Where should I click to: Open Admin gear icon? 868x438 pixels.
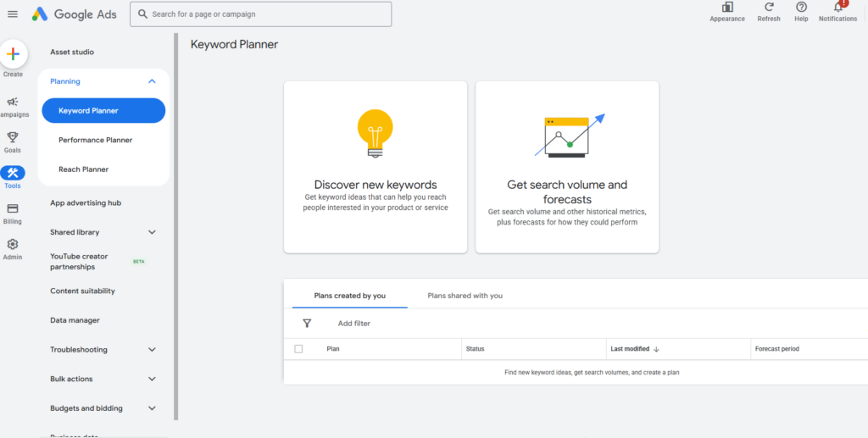click(13, 244)
